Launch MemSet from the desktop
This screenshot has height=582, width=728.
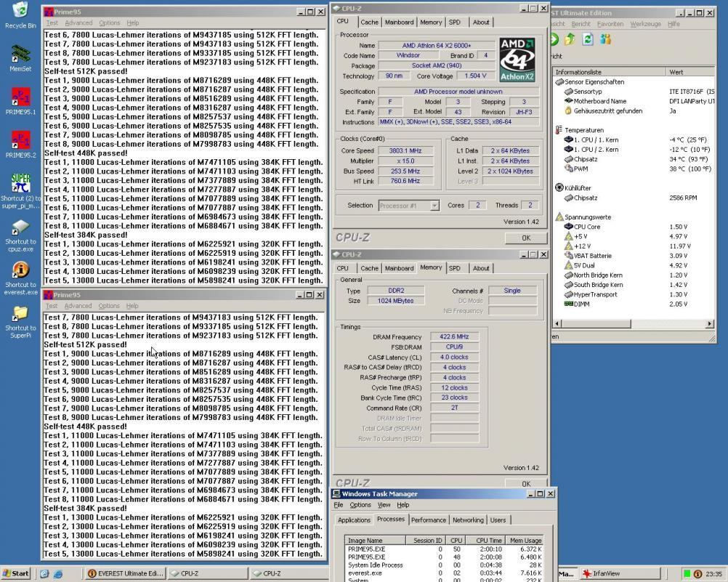point(20,54)
